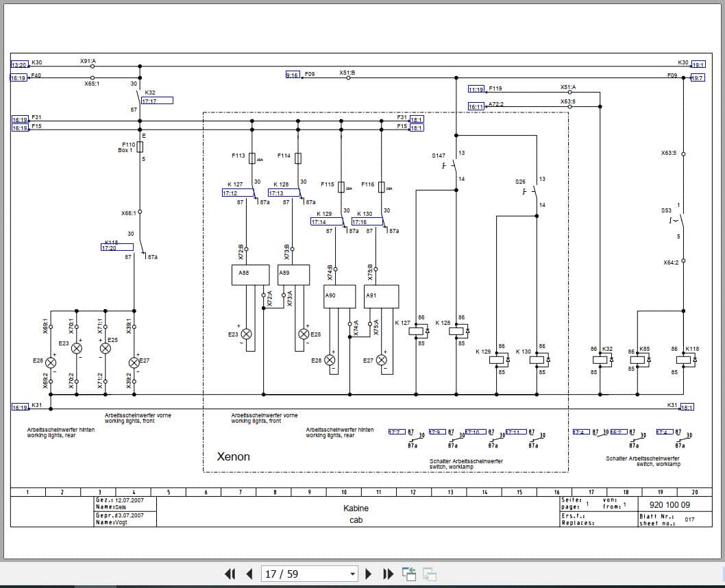Jump to the last page
This screenshot has width=725, height=588.
389,574
